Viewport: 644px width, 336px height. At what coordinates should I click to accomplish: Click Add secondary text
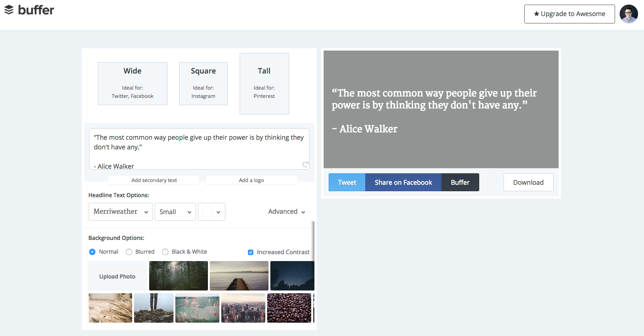(x=154, y=180)
